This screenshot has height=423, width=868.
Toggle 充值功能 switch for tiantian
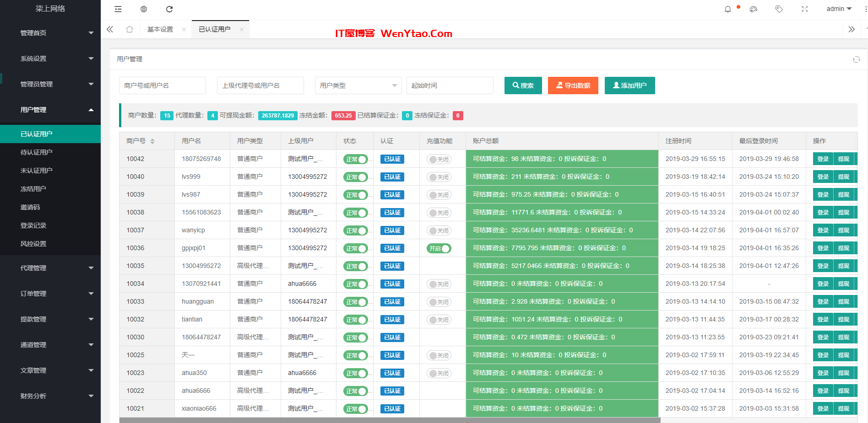[439, 320]
